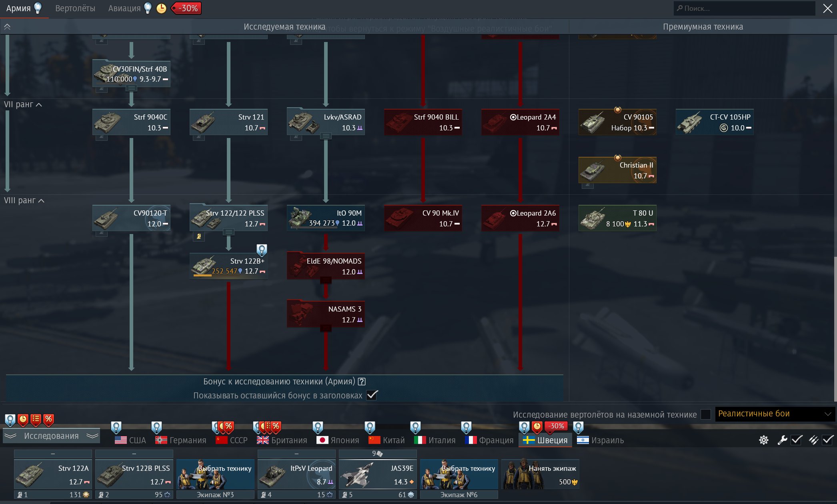Click the -30% discount tag above Швеция

pyautogui.click(x=556, y=426)
